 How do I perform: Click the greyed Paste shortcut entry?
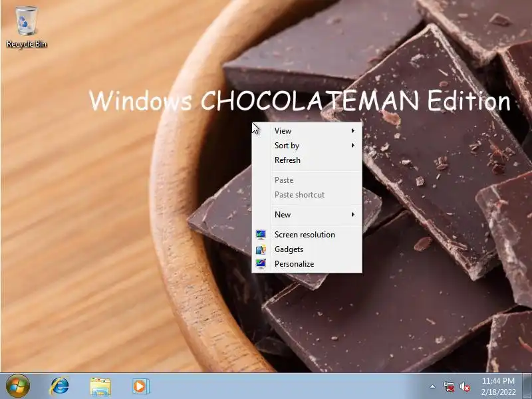(x=307, y=194)
